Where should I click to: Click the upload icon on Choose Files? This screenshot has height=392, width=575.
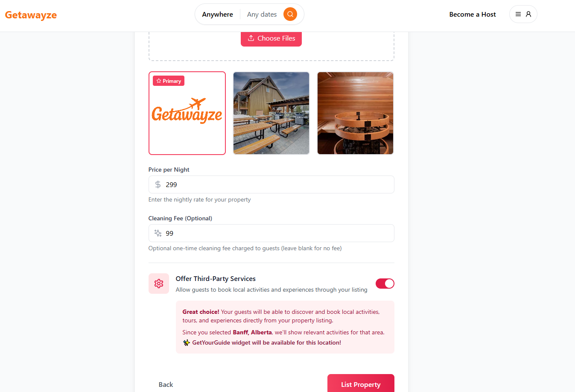(x=251, y=38)
